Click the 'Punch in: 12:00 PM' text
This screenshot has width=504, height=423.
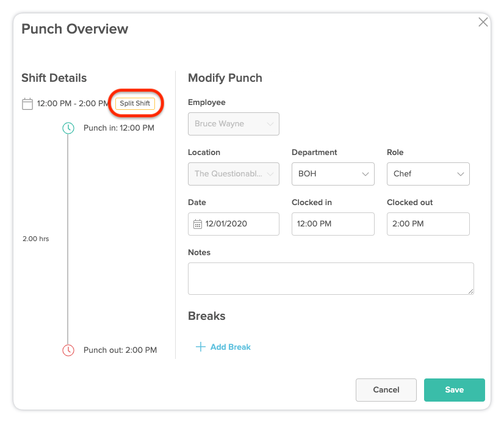(x=119, y=128)
